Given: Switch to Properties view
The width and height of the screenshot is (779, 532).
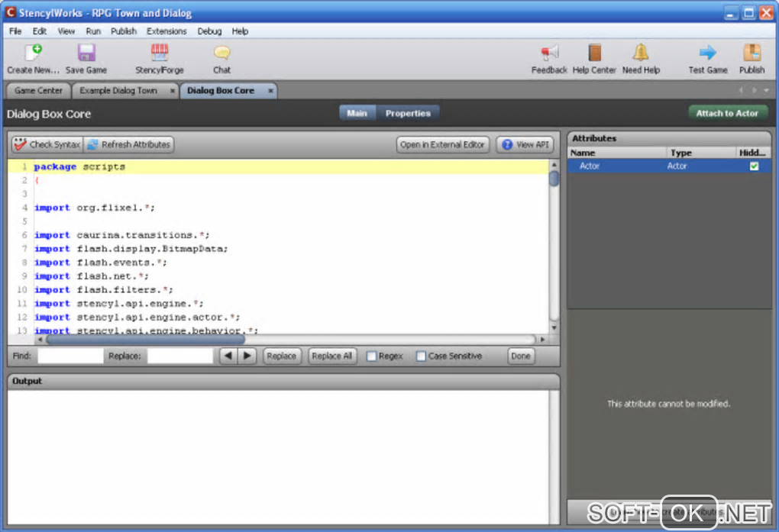Looking at the screenshot, I should [x=408, y=113].
